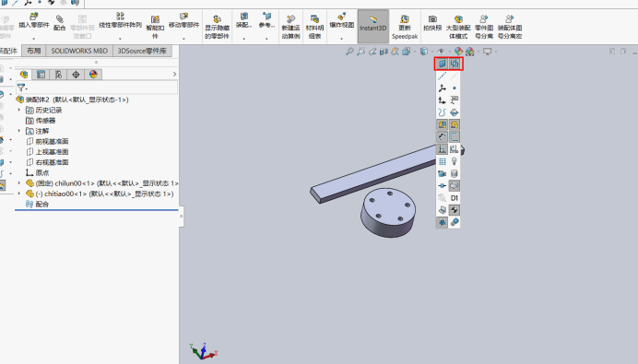This screenshot has height=364, width=638.
Task: Click the View Settings monitor icon
Action: tap(487, 52)
